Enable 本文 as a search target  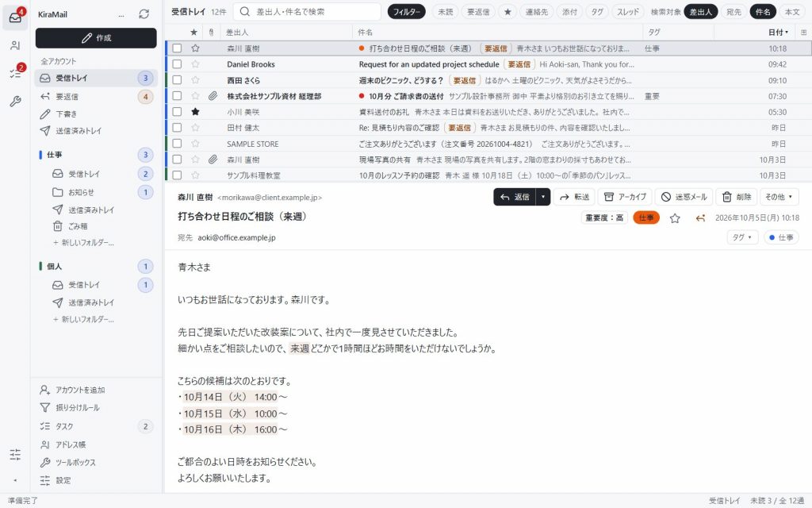point(792,11)
